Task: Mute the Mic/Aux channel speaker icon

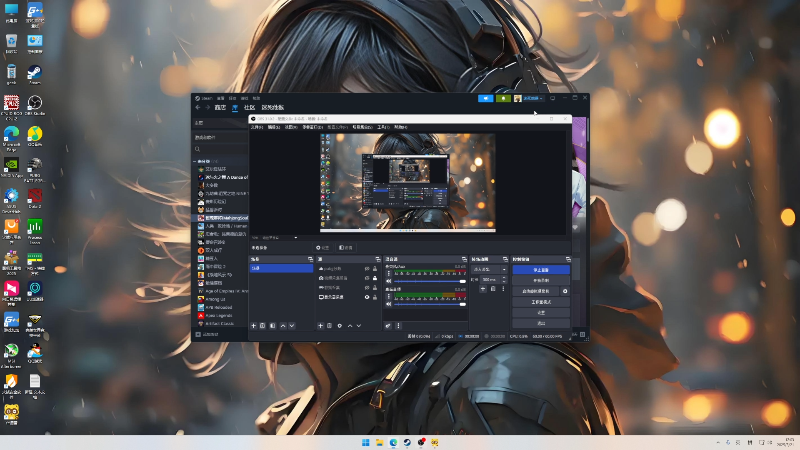Action: 389,281
